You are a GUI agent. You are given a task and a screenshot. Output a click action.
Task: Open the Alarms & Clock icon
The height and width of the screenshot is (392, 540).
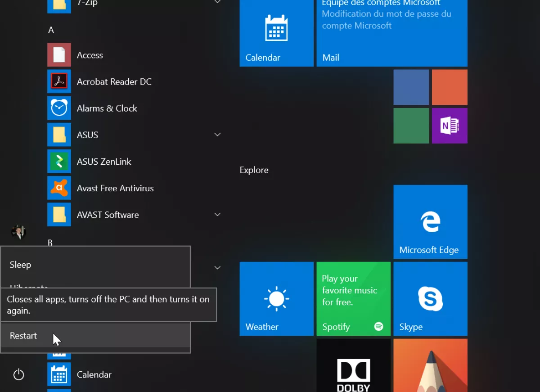coord(59,108)
